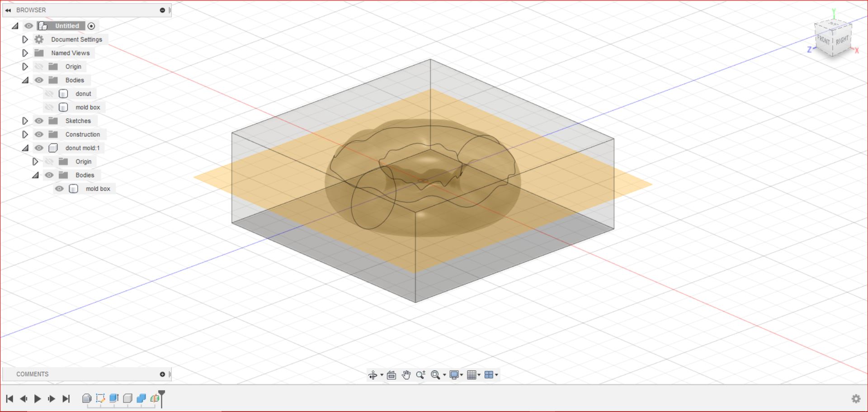Collapse the Untitled root node

[x=15, y=26]
